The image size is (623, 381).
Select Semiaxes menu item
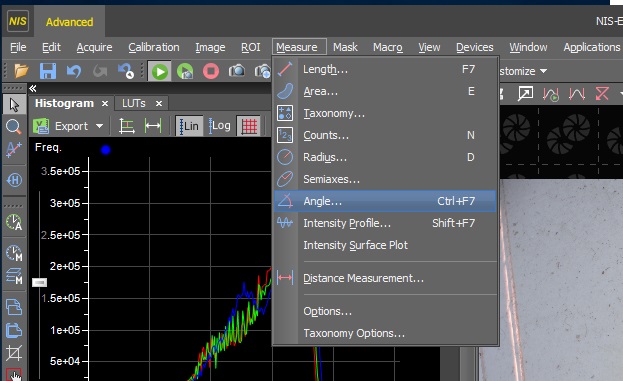point(385,179)
